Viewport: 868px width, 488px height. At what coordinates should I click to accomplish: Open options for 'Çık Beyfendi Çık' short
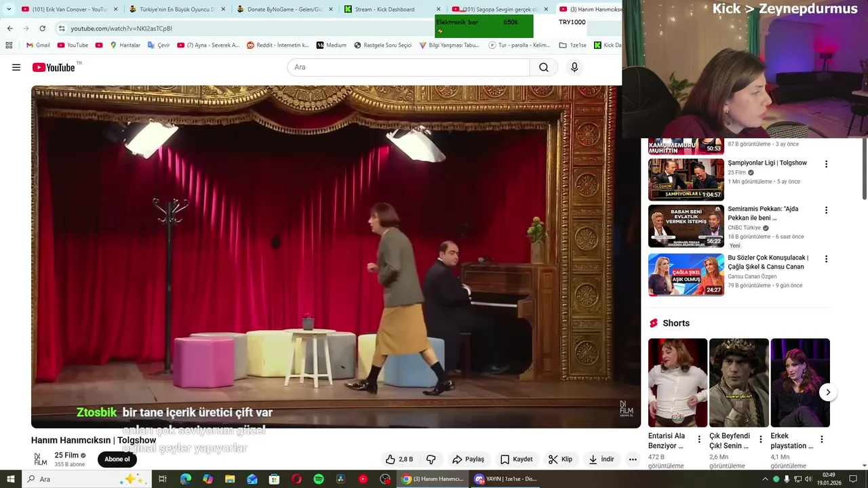coord(761,439)
